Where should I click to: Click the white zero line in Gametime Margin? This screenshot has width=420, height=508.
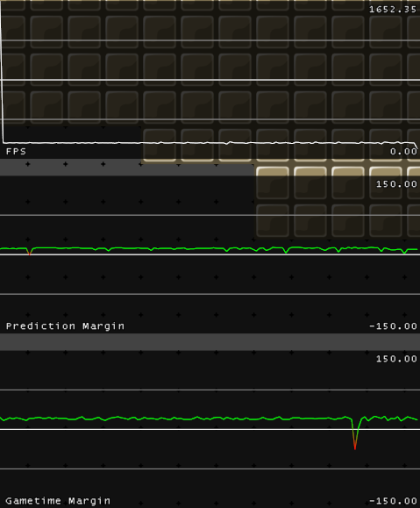tap(210, 429)
